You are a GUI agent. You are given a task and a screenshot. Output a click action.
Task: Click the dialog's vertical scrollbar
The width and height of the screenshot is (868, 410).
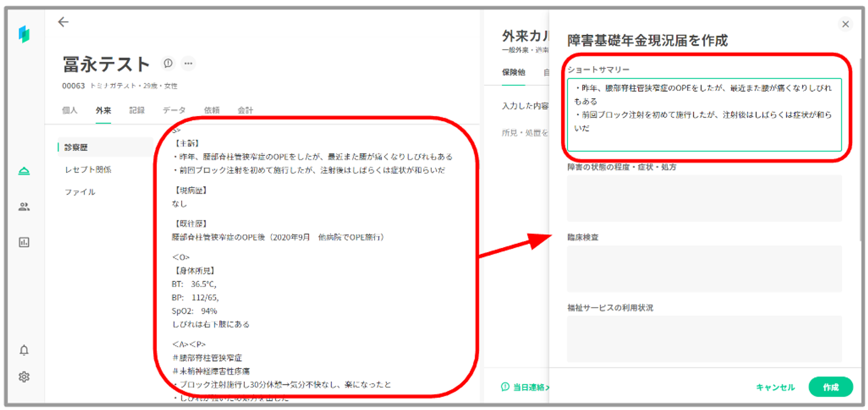(x=860, y=150)
